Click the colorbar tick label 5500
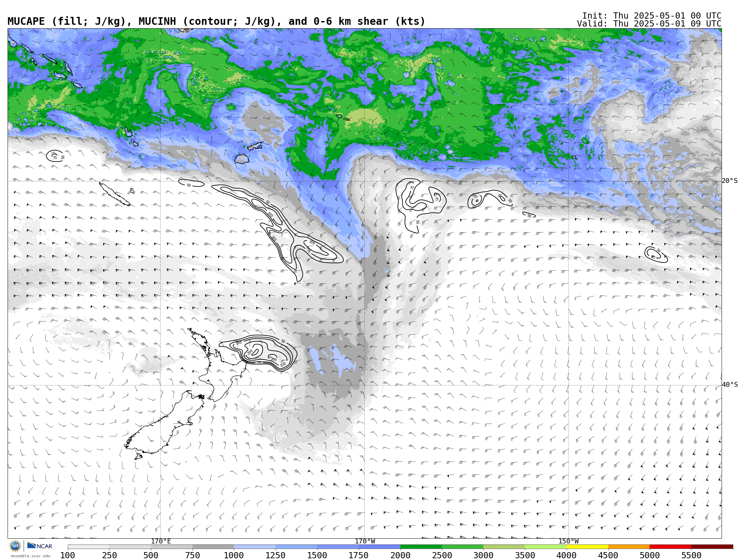 (691, 556)
